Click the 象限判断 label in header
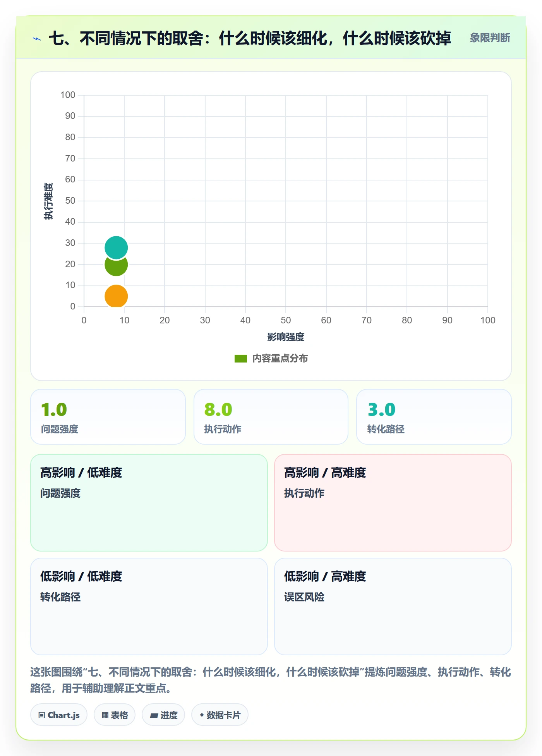 pyautogui.click(x=490, y=38)
